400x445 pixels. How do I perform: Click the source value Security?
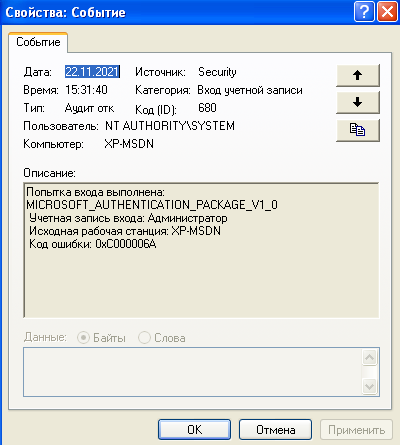[x=217, y=72]
